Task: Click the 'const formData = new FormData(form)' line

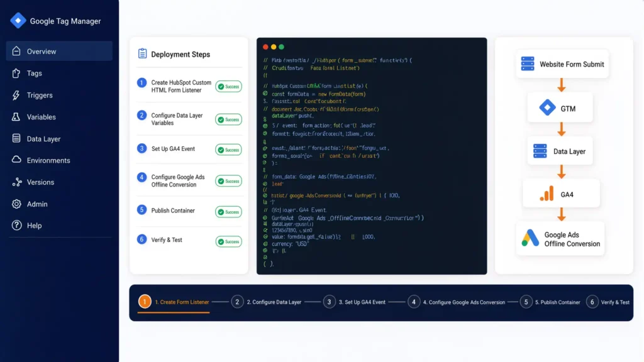Action: pyautogui.click(x=318, y=94)
